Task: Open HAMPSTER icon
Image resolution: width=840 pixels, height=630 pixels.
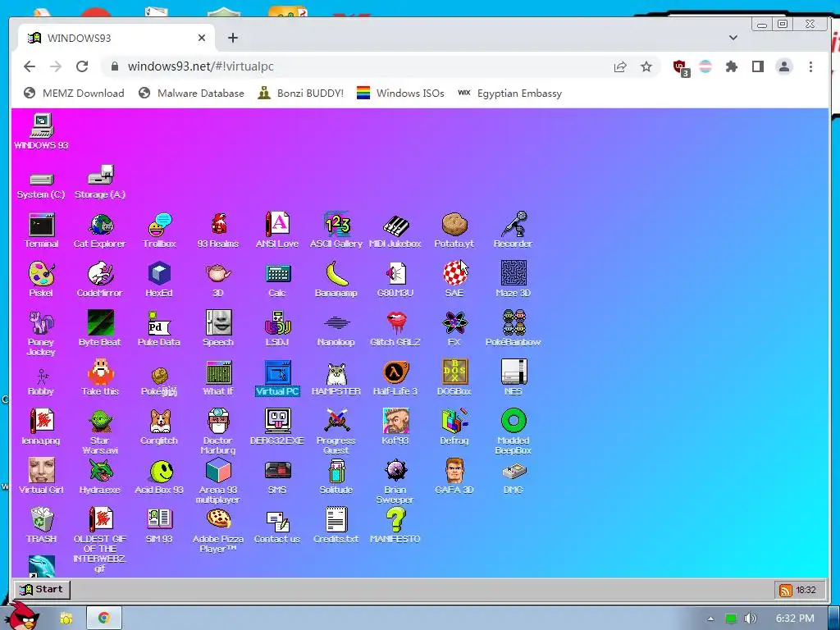Action: 336,377
